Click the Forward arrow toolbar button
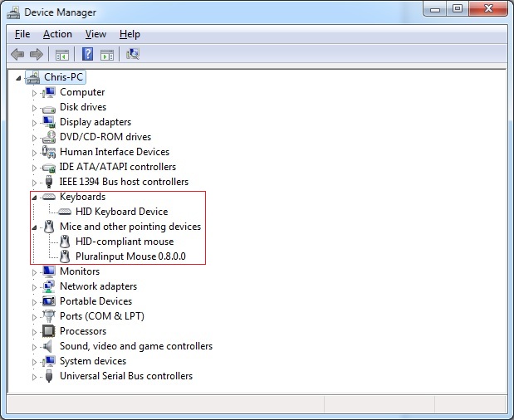Viewport: 514px width, 420px height. pyautogui.click(x=36, y=54)
